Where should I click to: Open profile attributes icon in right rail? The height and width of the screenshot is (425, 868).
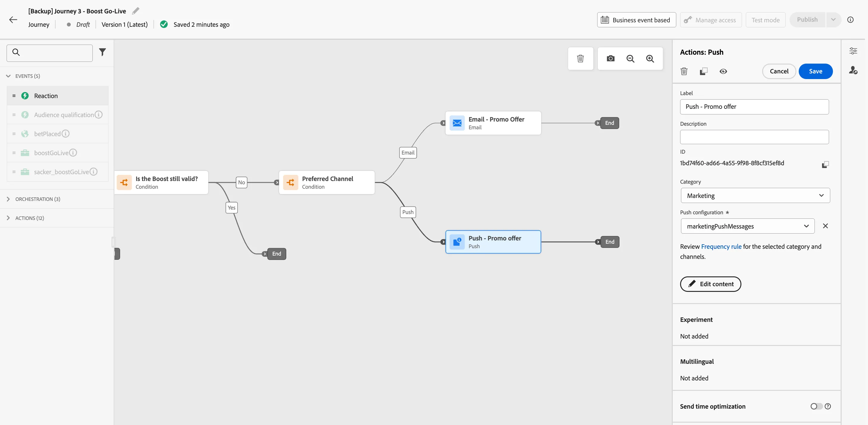pyautogui.click(x=853, y=70)
